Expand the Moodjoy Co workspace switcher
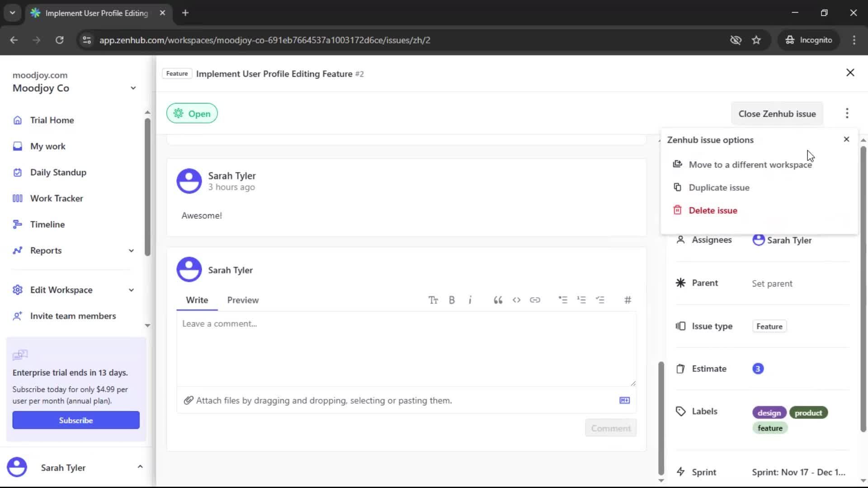This screenshot has width=868, height=488. pos(132,88)
